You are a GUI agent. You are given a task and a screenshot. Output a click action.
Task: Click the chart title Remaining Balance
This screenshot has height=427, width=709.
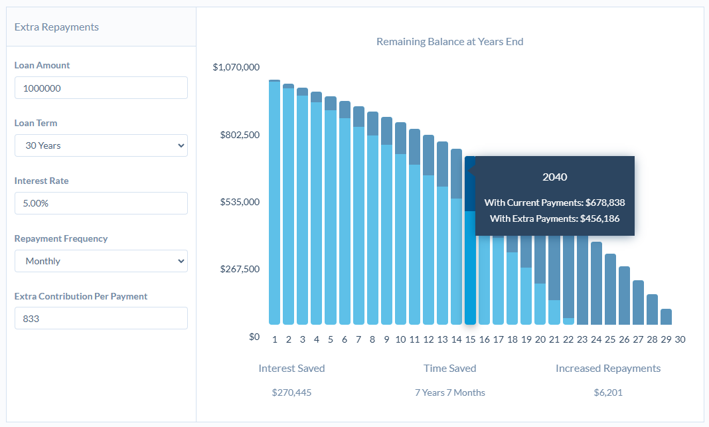449,42
